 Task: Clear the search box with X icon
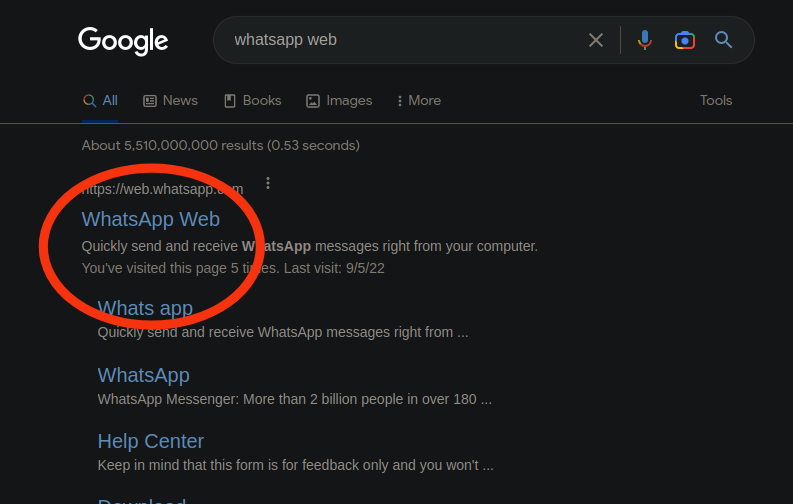coord(596,40)
